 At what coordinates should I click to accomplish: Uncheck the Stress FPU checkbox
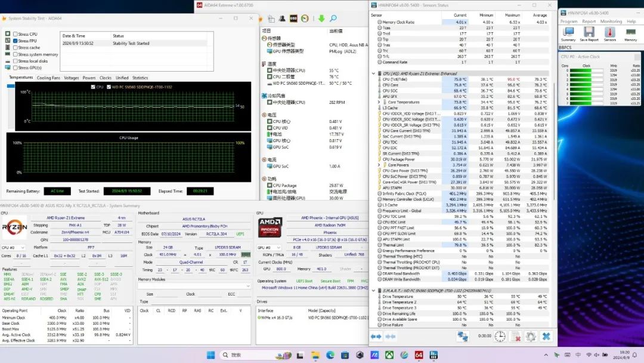16,41
